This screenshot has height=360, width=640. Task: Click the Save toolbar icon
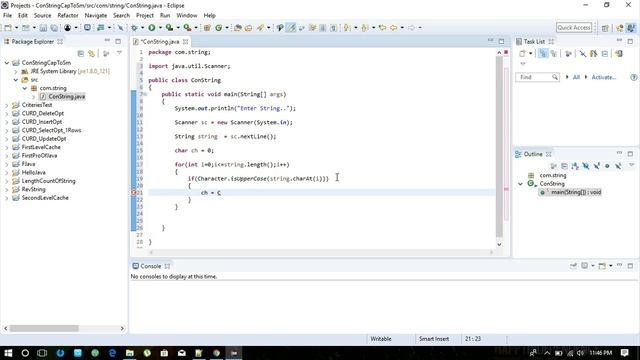[x=43, y=28]
